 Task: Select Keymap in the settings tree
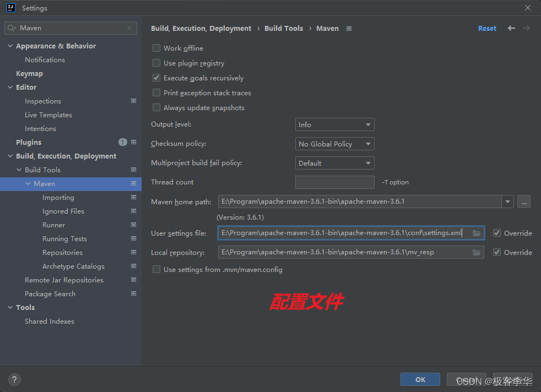(x=29, y=73)
